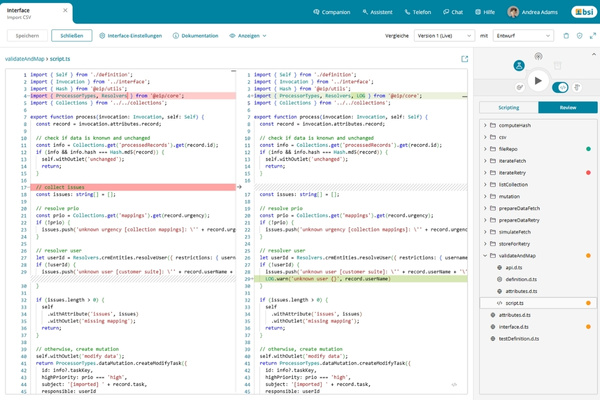Viewport: 600px width, 400px height.
Task: Toggle the code view switch
Action: coord(560,87)
